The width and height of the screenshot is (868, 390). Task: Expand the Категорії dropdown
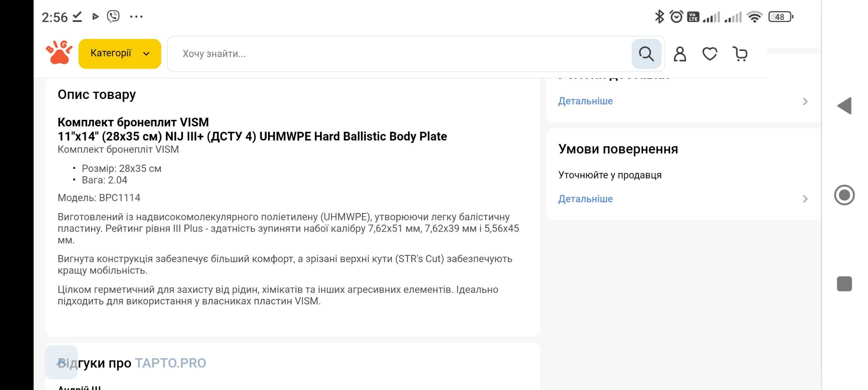tap(120, 54)
